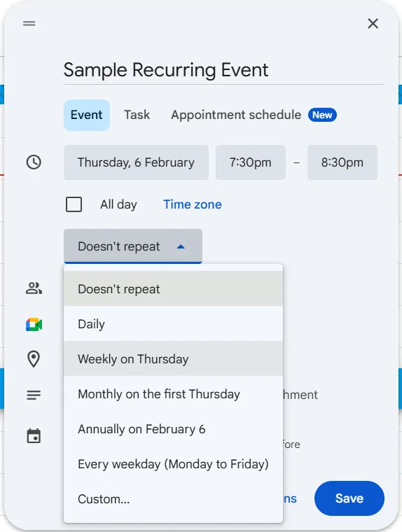Switch to the Task tab
The height and width of the screenshot is (532, 402).
(137, 115)
